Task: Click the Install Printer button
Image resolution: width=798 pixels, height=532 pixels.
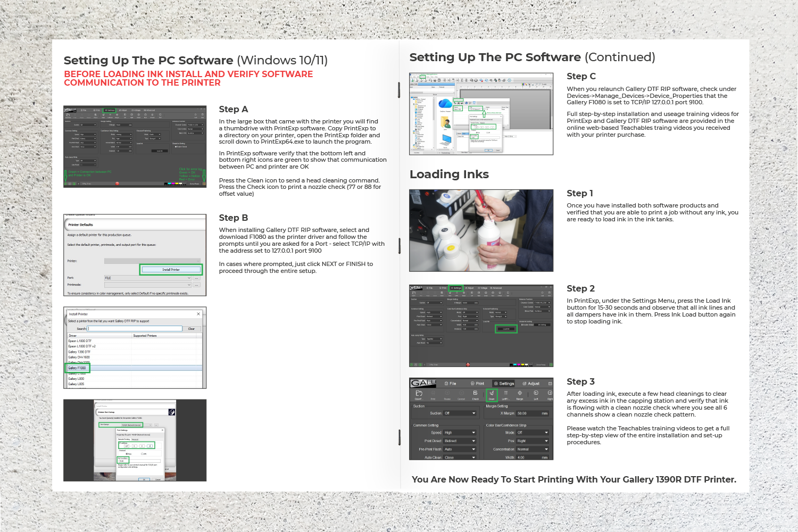Action: [172, 270]
